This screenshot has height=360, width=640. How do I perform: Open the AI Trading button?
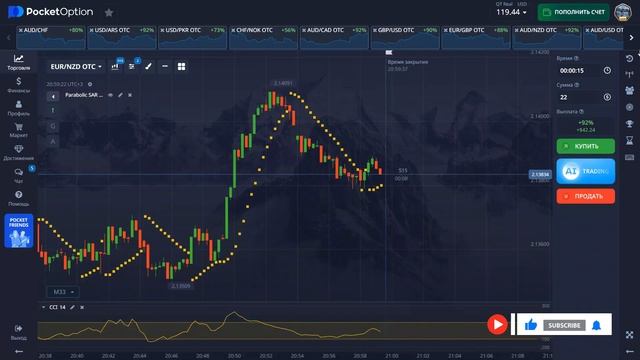pyautogui.click(x=585, y=171)
